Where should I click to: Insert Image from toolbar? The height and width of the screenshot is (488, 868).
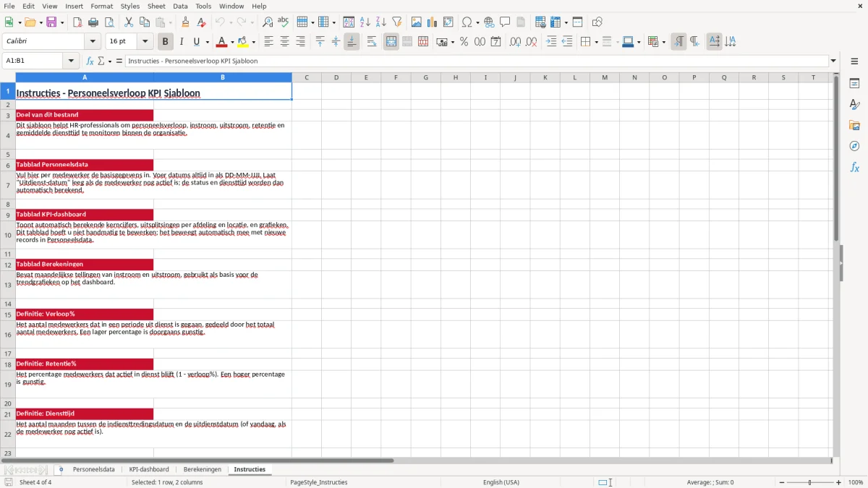click(x=417, y=22)
